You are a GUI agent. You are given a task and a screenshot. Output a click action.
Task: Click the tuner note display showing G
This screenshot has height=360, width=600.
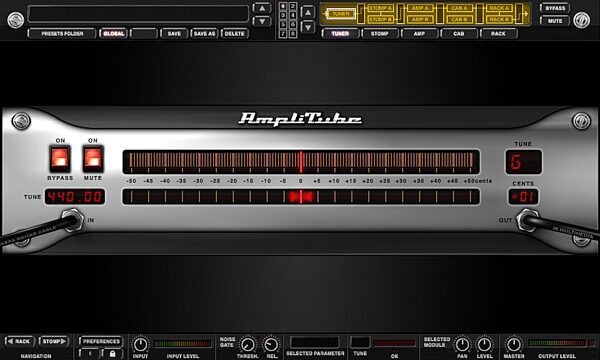pos(523,162)
